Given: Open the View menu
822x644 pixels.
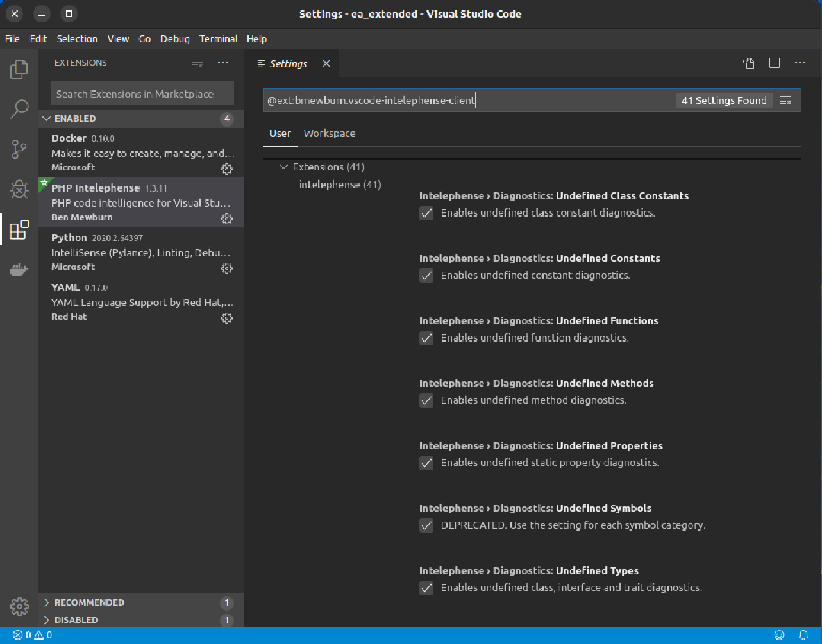Looking at the screenshot, I should (118, 39).
